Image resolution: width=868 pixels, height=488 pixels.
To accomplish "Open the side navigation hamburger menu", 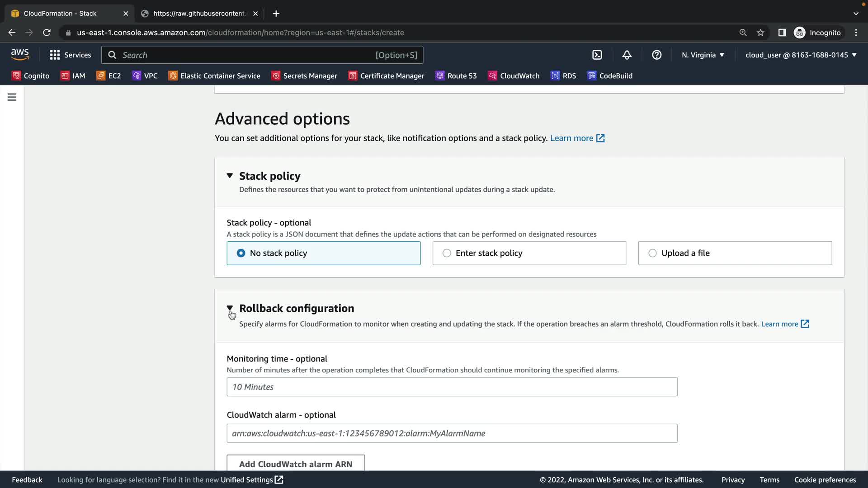I will pos(12,97).
